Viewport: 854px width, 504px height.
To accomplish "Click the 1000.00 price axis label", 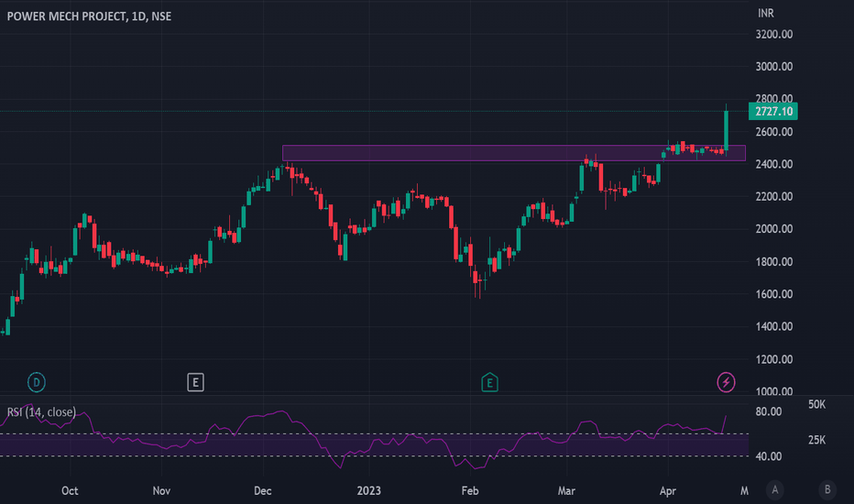I will coord(774,391).
